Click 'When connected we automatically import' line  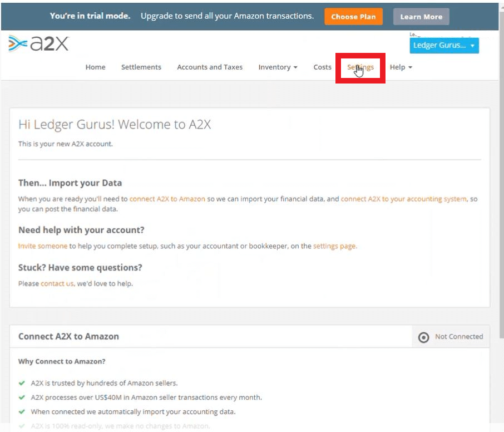(133, 412)
